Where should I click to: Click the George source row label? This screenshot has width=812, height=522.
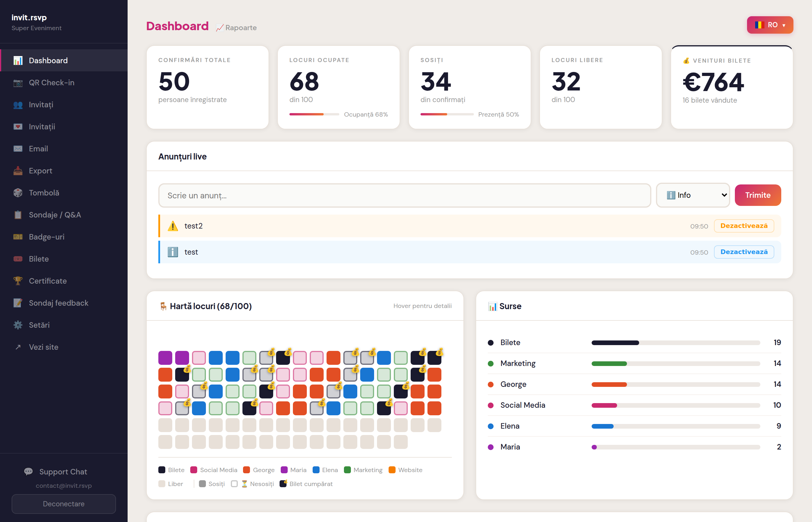(x=513, y=384)
